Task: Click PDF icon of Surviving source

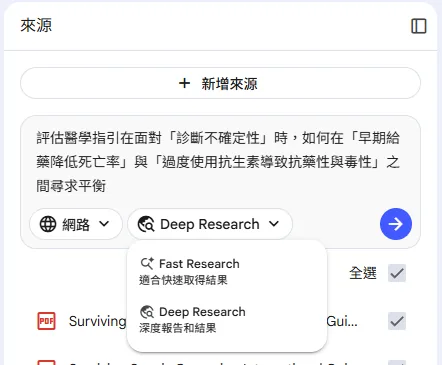Action: pyautogui.click(x=46, y=321)
